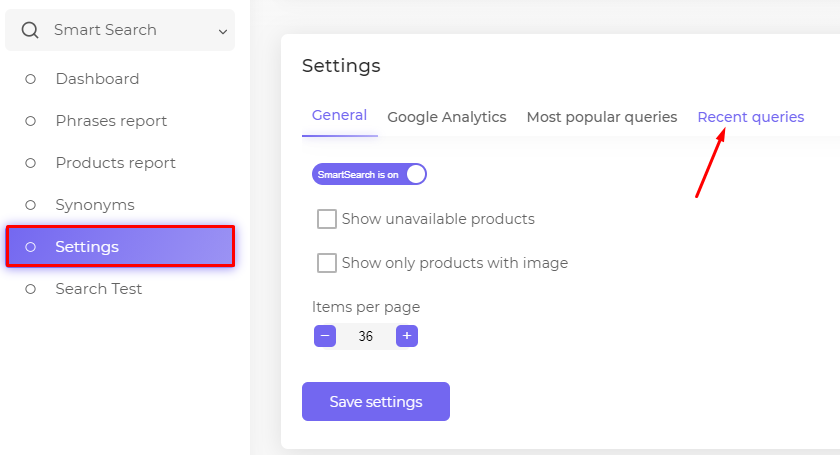Decrease items per page with minus button
This screenshot has height=455, width=840.
(325, 336)
